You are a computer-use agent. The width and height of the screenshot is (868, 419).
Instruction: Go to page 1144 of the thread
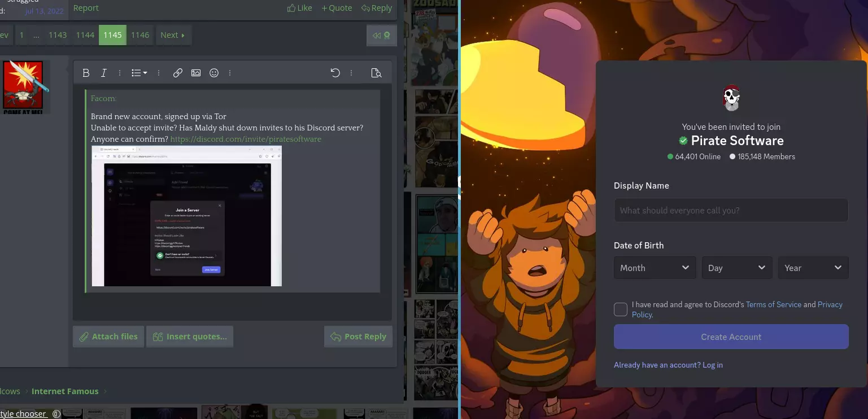click(x=85, y=35)
